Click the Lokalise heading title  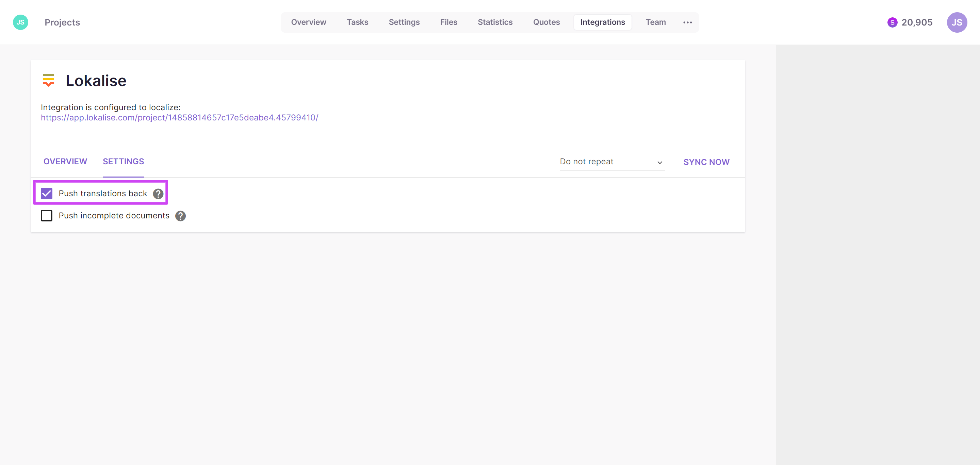click(x=96, y=81)
